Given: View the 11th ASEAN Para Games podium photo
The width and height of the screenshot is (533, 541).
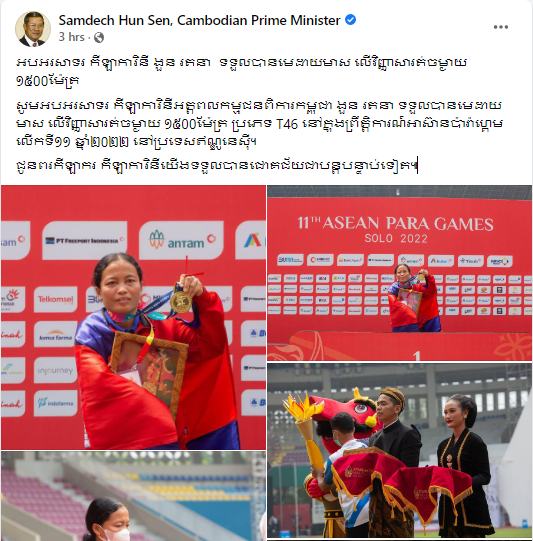Looking at the screenshot, I should click(x=399, y=273).
